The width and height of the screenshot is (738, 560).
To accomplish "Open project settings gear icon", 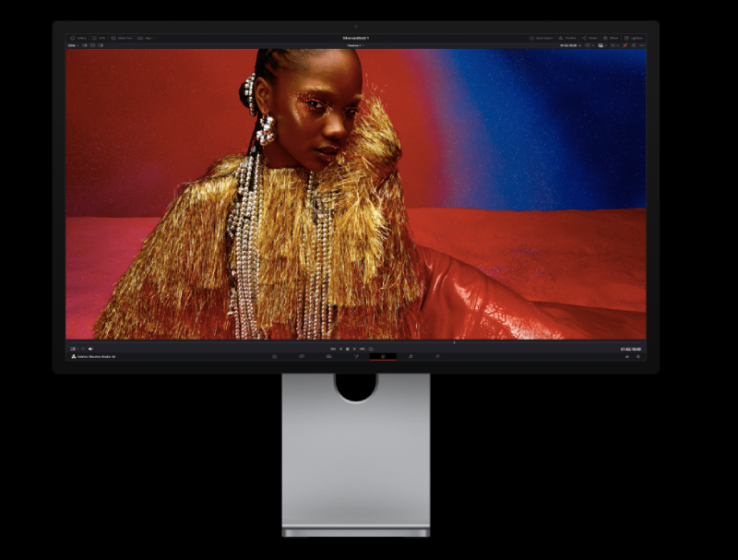I will [x=638, y=356].
